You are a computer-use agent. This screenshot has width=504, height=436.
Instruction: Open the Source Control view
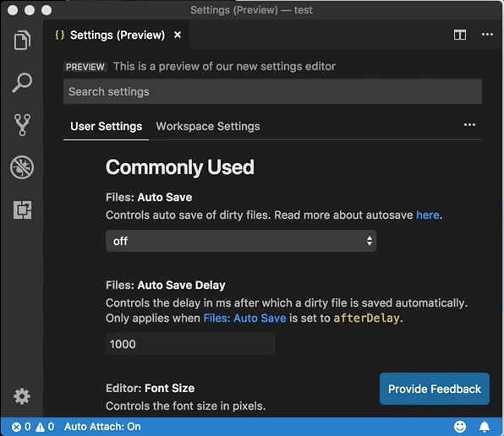tap(22, 125)
